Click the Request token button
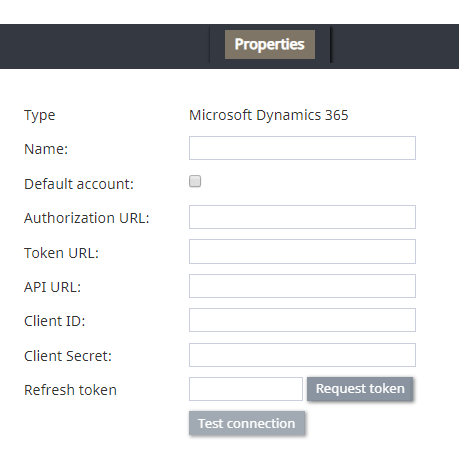Viewport: 459px width, 464px height. pos(360,389)
